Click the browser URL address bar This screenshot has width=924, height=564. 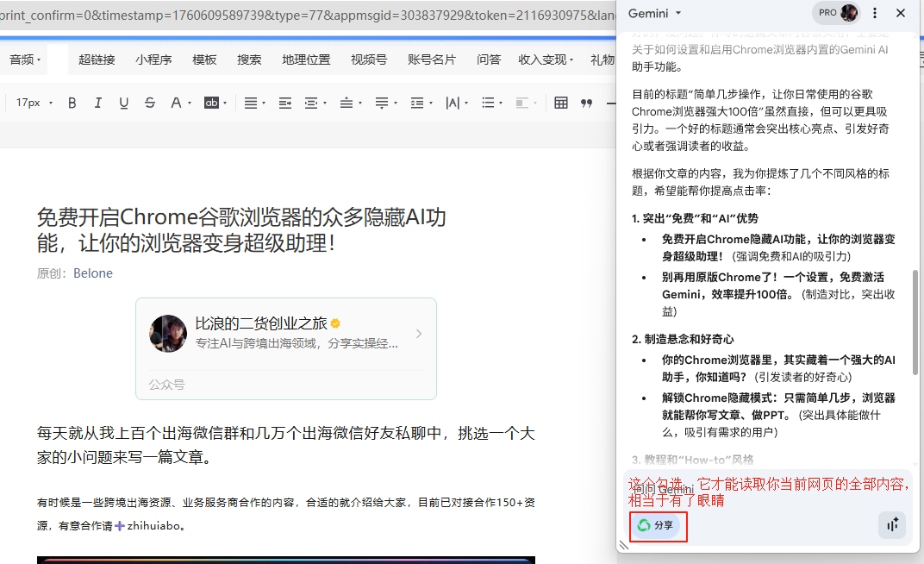(x=308, y=16)
